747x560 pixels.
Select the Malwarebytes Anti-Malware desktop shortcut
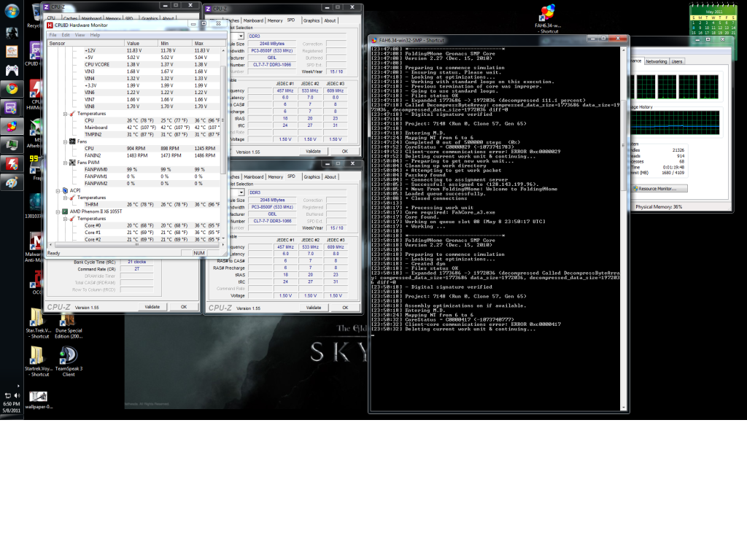coord(34,248)
